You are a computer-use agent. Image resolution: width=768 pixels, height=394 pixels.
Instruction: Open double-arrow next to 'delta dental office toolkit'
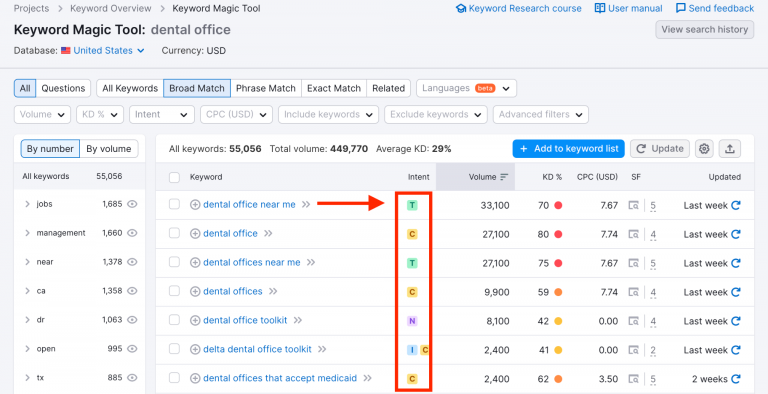[x=322, y=349]
